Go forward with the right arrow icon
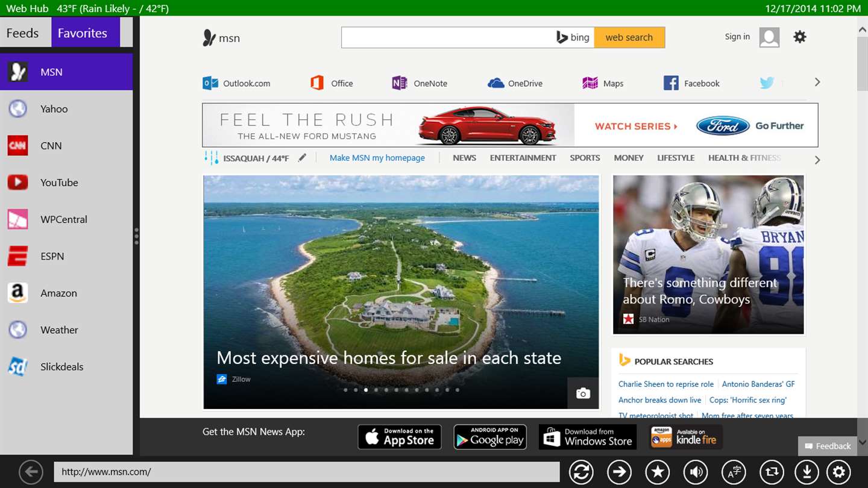This screenshot has width=868, height=488. (x=620, y=472)
